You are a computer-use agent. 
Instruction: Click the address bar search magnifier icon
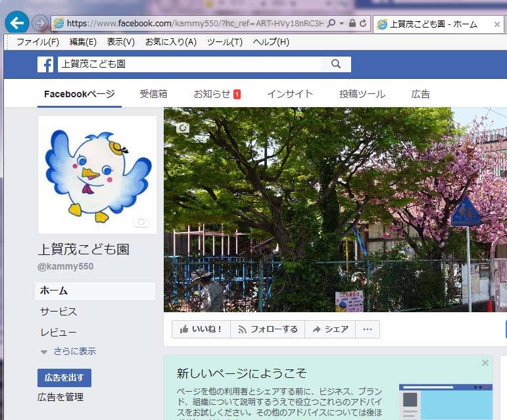click(x=331, y=23)
